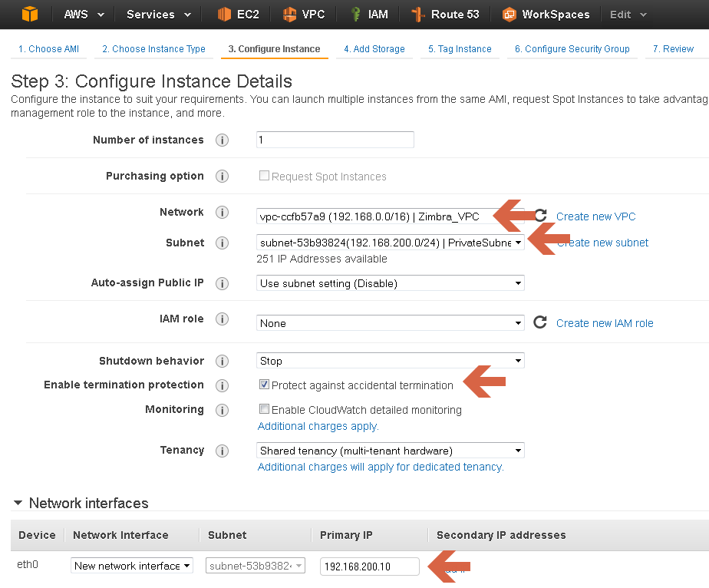Show info for Enable termination protection
This screenshot has width=709, height=588.
pos(222,385)
